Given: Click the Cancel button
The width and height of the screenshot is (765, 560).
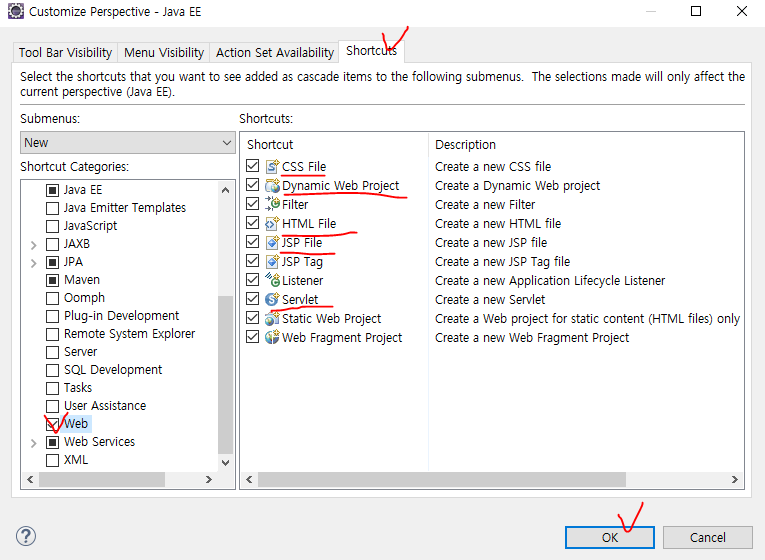Looking at the screenshot, I should tap(707, 538).
